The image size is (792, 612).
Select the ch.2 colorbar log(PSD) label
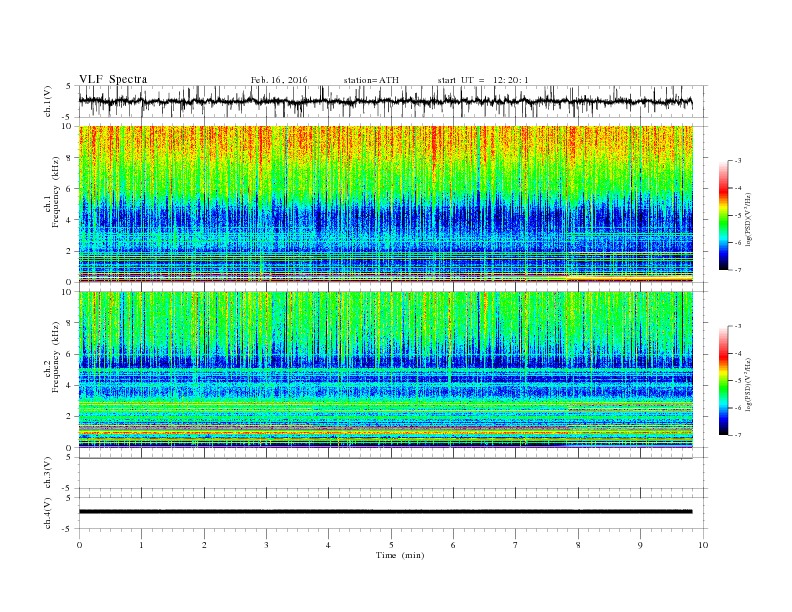tap(749, 384)
